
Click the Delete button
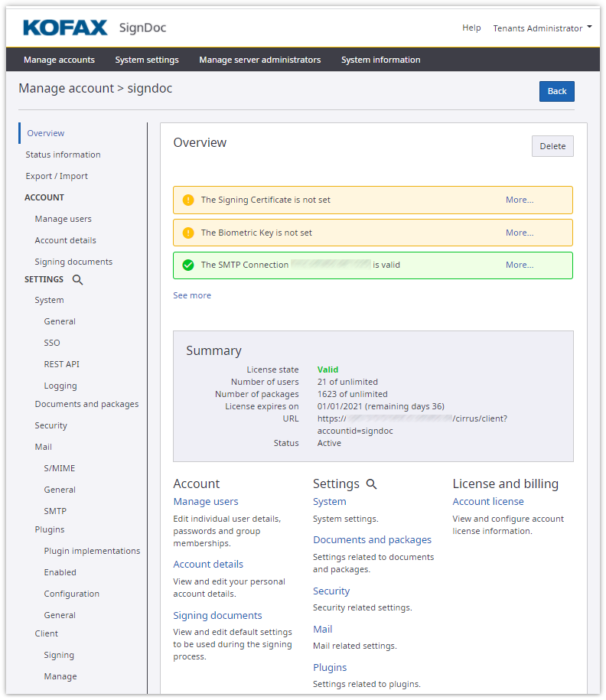[552, 146]
